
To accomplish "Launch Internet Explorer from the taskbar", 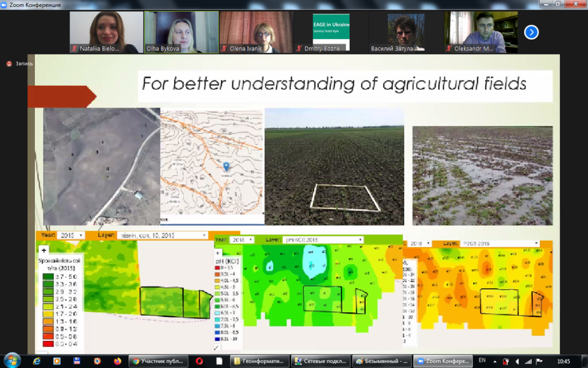I will point(37,361).
